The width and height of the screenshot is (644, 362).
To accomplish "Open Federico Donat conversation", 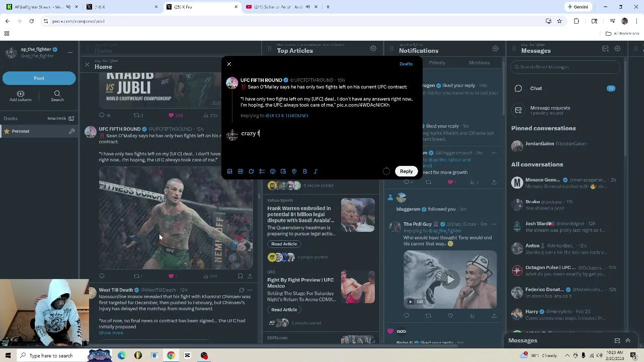I will pyautogui.click(x=565, y=293).
